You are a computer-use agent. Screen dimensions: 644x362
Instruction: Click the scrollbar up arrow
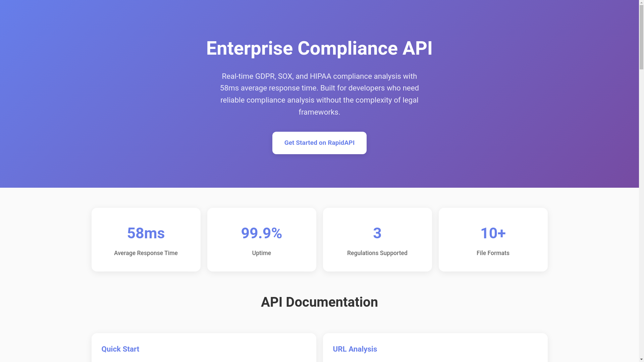click(641, 3)
